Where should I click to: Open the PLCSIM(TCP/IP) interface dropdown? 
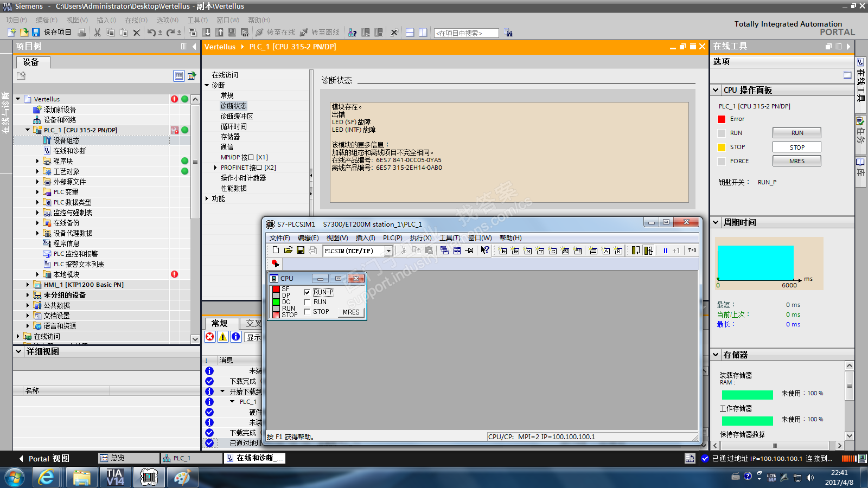click(x=388, y=251)
